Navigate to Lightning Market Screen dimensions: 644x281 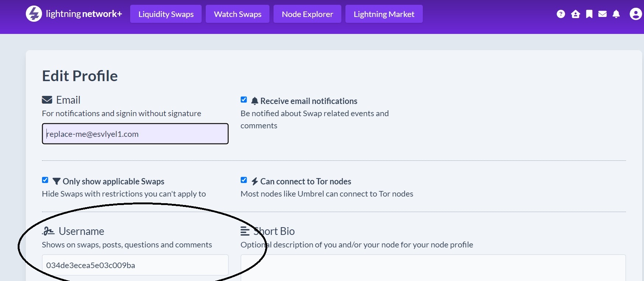coord(384,14)
